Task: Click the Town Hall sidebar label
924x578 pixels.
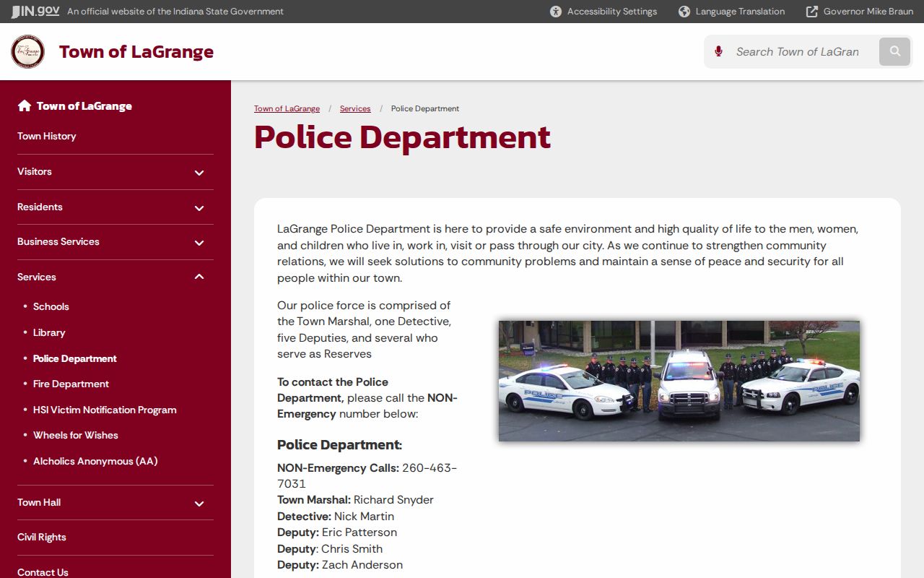Action: pos(39,502)
